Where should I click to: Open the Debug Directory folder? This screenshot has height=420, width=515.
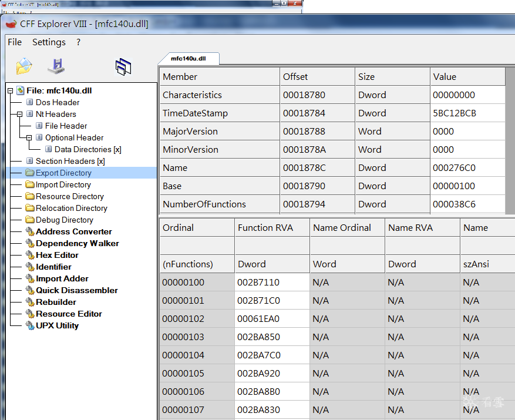coord(65,220)
